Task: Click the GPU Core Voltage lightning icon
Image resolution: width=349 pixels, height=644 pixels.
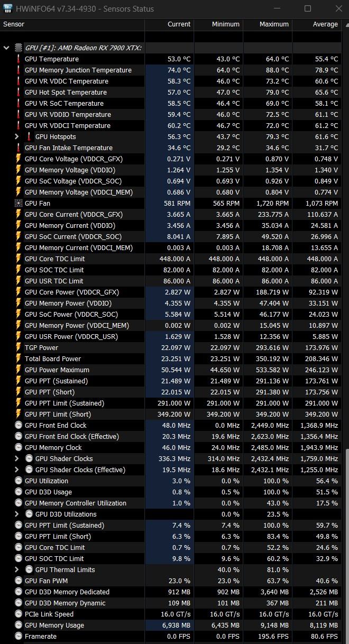Action: (19, 159)
